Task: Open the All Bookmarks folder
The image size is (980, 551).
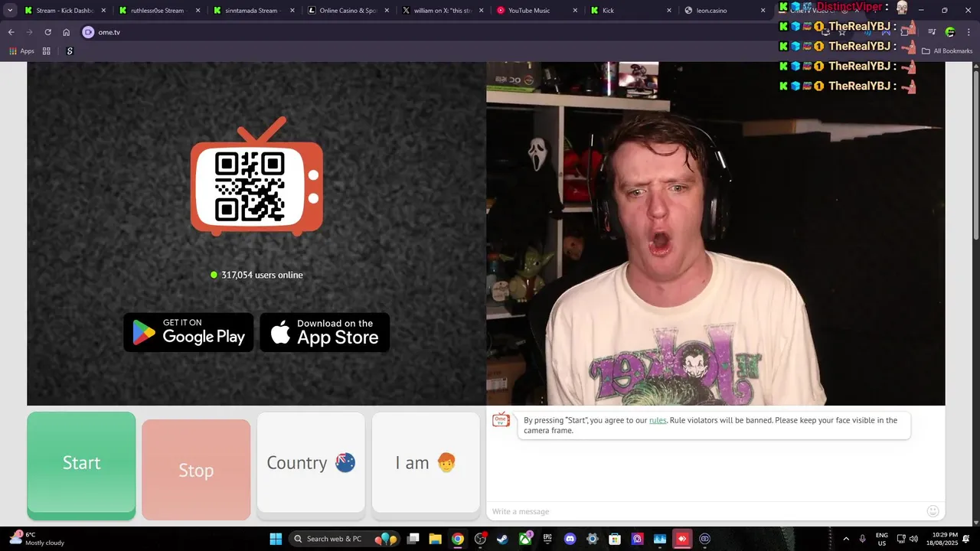Action: point(947,51)
